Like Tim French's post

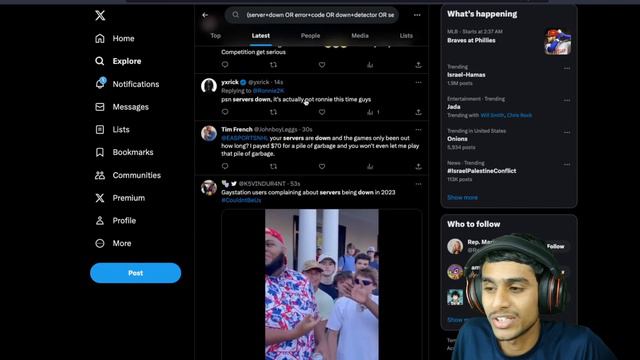pos(322,166)
